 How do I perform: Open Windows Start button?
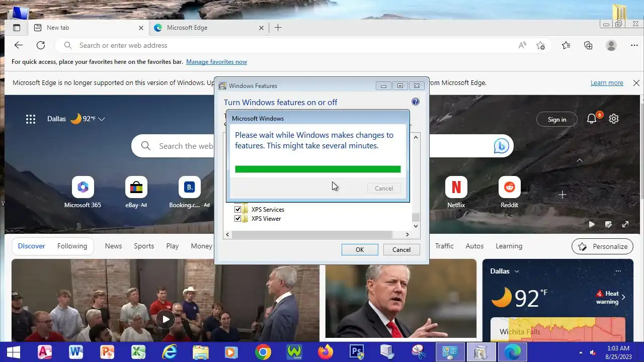(x=14, y=352)
